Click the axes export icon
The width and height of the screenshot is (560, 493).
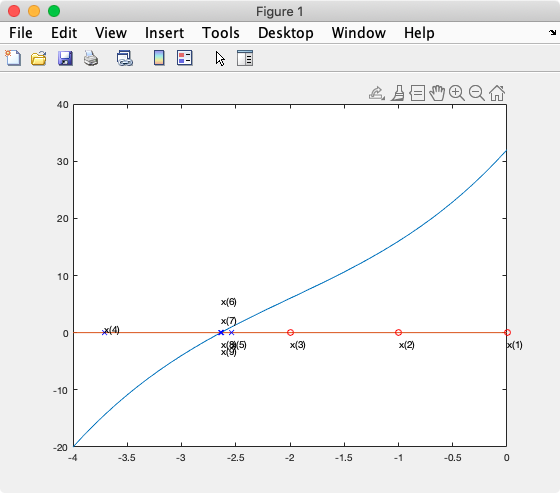click(377, 93)
